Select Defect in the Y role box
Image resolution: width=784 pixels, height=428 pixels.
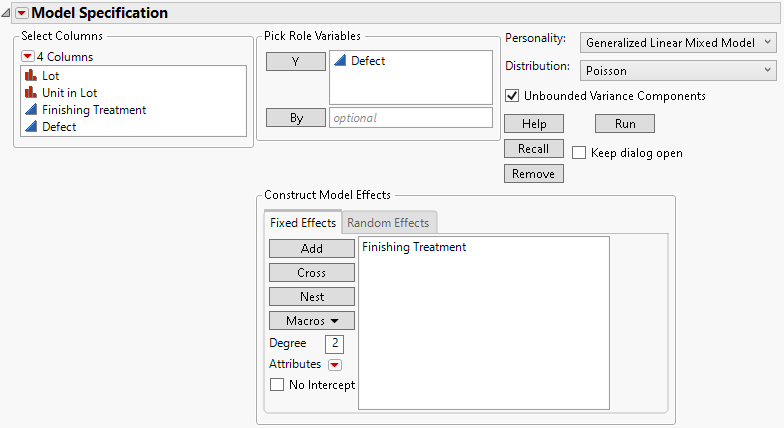[368, 61]
